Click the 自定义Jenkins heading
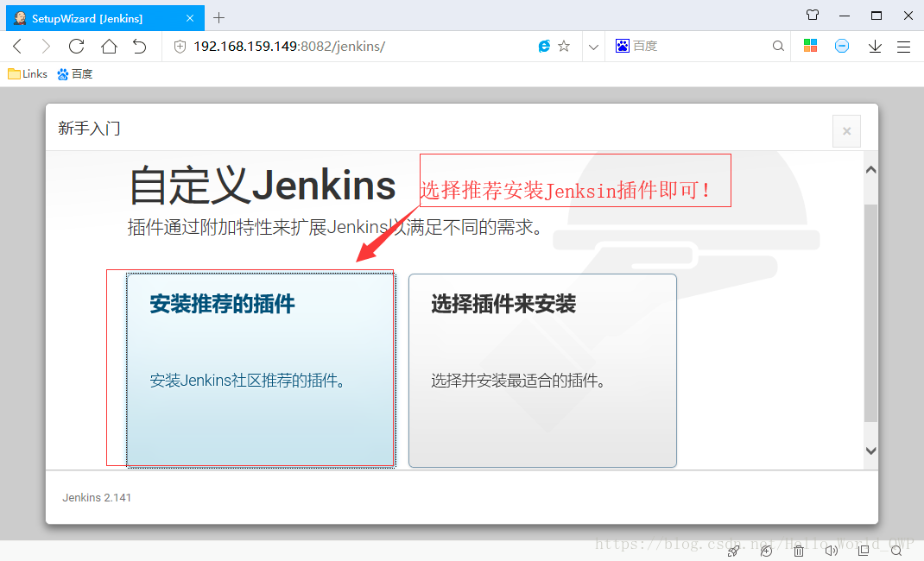 (x=262, y=186)
